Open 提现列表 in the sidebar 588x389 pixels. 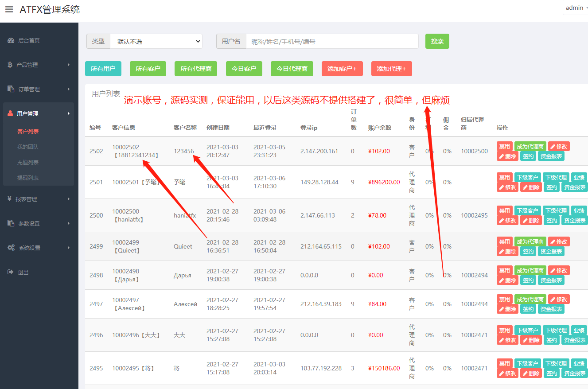tap(28, 178)
